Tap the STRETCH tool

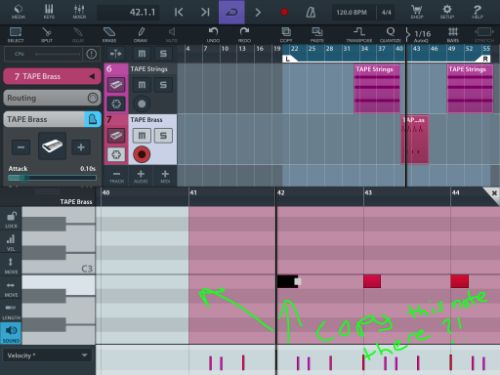pos(484,35)
